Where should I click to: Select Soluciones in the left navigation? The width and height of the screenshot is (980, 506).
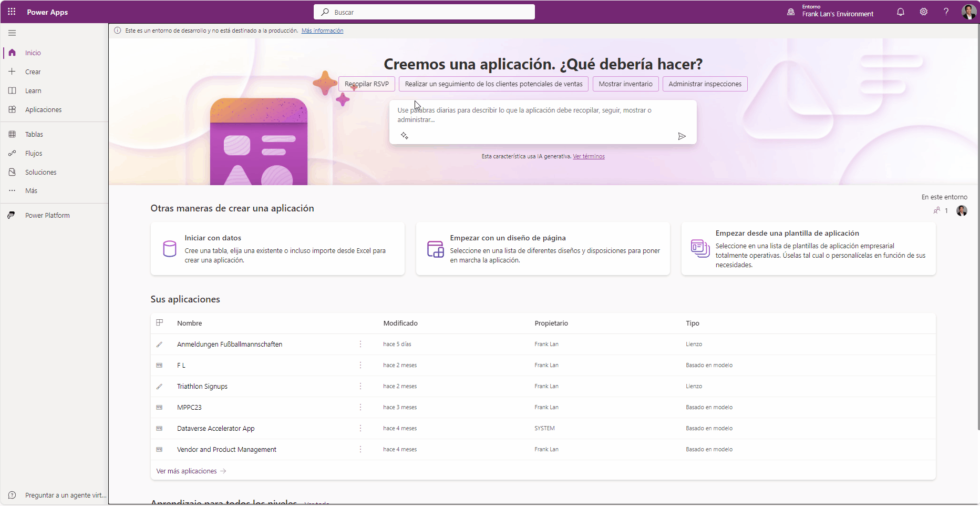click(40, 173)
